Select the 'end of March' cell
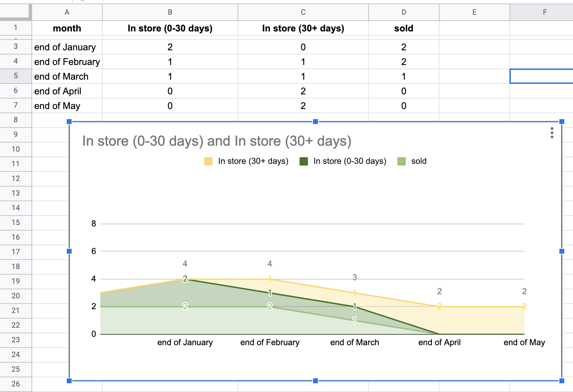Viewport: 573px width, 392px height. click(67, 77)
